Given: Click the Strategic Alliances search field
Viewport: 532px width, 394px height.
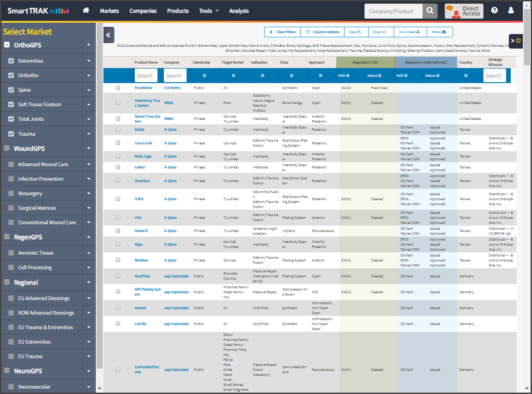Looking at the screenshot, I should coord(495,75).
